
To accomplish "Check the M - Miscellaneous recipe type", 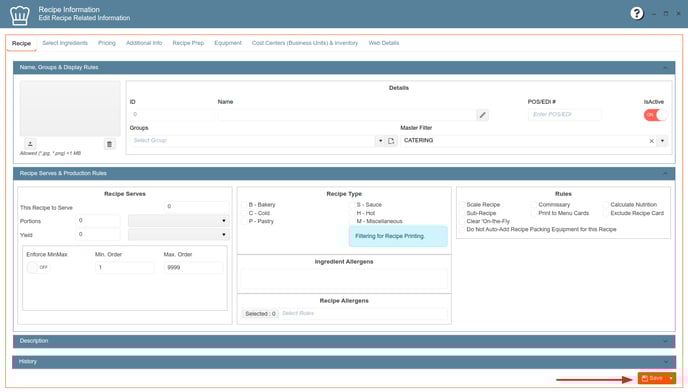I will coord(352,221).
